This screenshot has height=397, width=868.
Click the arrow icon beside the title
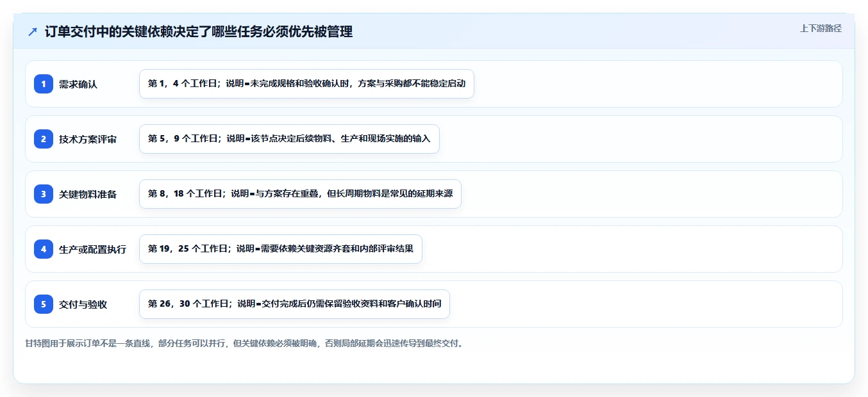click(x=33, y=32)
